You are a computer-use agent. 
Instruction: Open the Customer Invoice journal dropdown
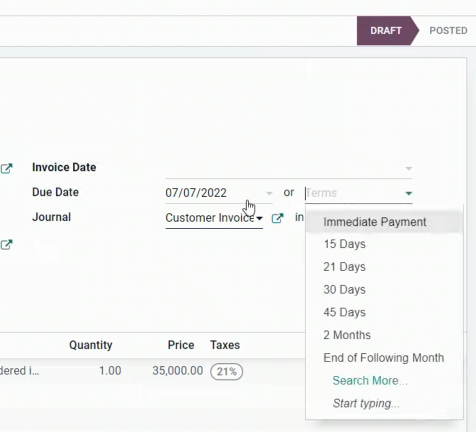214,218
